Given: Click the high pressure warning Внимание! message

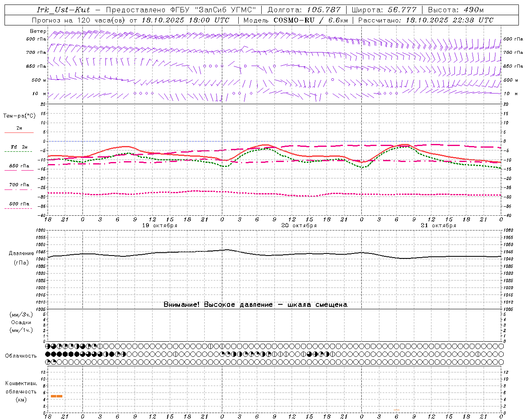Looking at the screenshot, I should pos(256,305).
